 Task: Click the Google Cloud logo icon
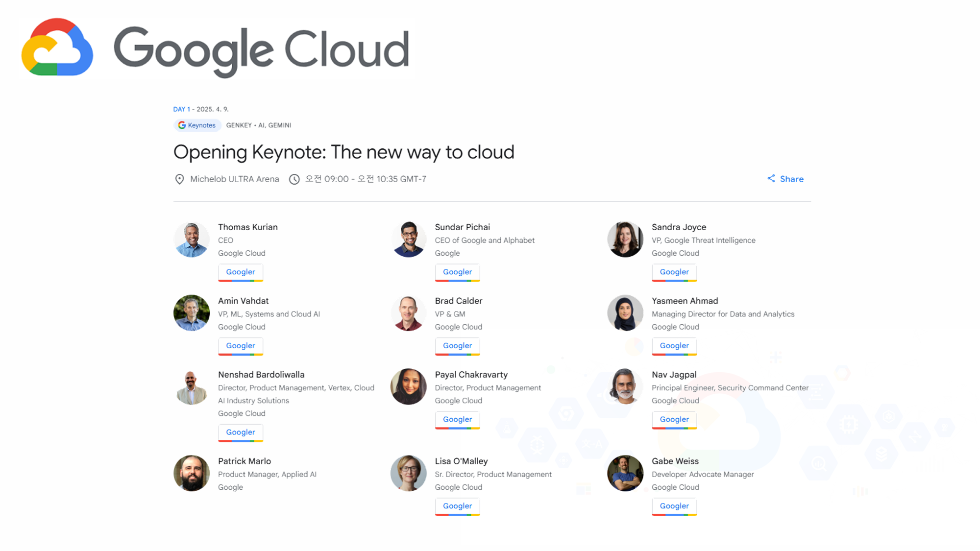(x=57, y=47)
